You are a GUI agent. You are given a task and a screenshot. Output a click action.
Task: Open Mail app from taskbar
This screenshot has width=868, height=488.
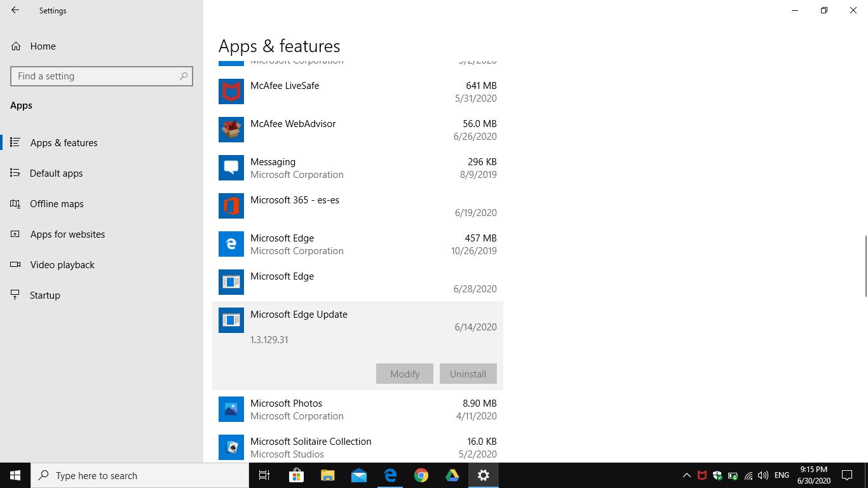358,475
